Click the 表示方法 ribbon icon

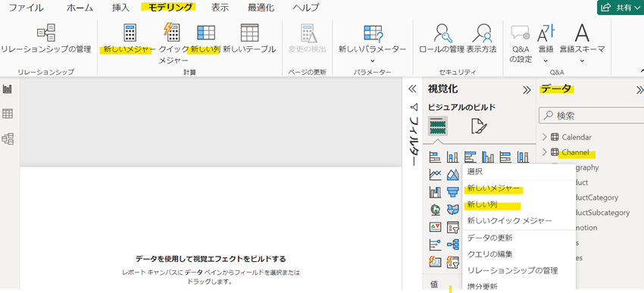tap(482, 33)
